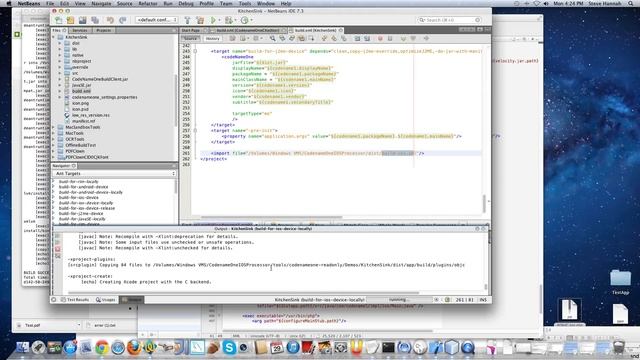Select build.xml in the Files tree

point(81,91)
